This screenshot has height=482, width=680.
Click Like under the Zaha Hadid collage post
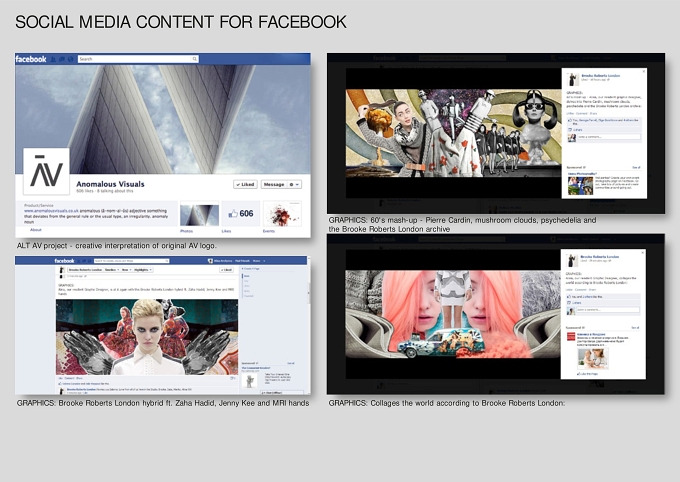click(60, 378)
